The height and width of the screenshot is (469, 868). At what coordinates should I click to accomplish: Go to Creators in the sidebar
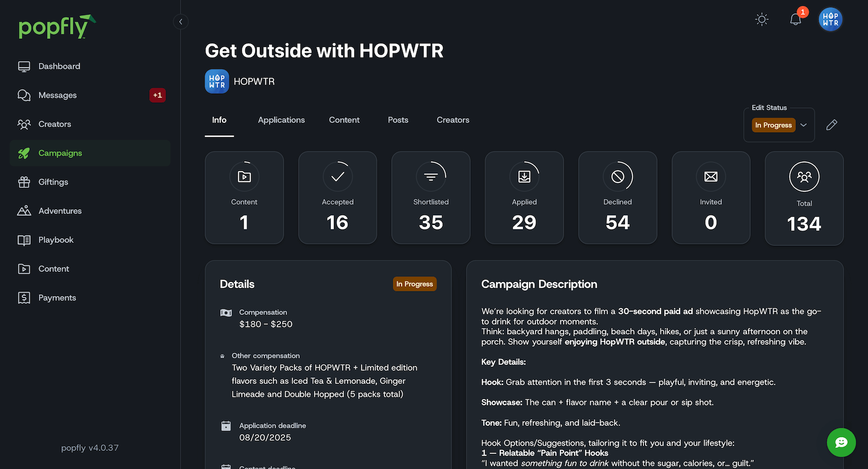(x=90, y=124)
